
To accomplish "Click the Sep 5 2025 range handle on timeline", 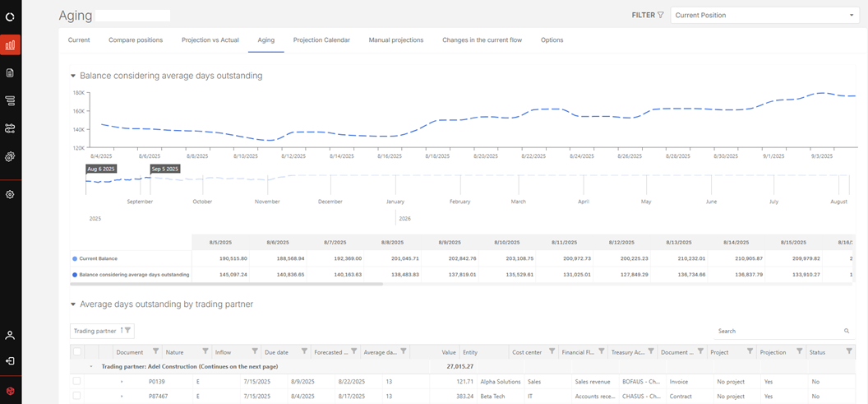I will 164,169.
